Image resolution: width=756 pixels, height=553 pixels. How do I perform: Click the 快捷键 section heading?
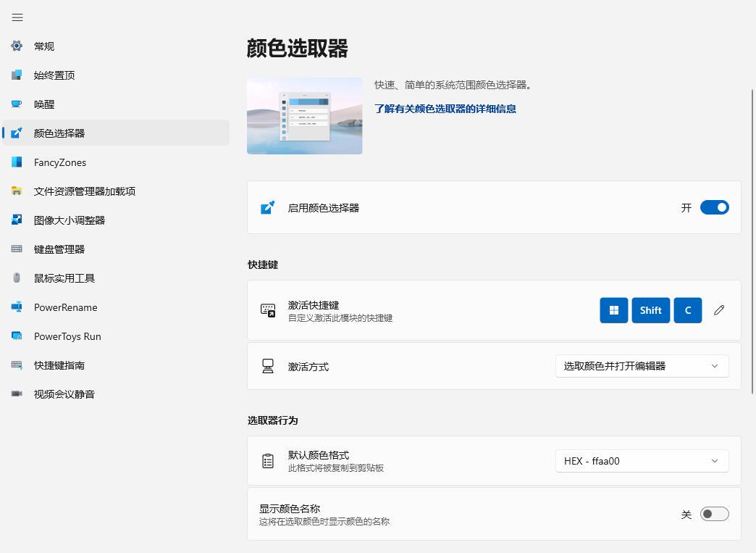[263, 265]
